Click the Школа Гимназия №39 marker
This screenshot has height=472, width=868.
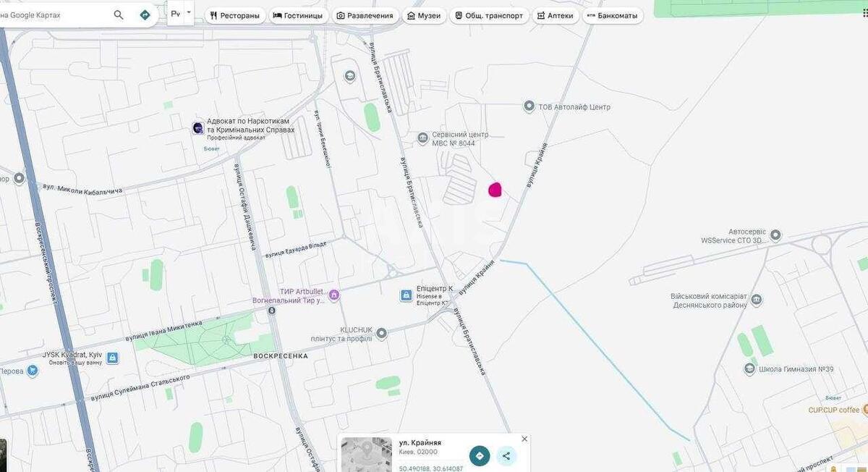(x=749, y=369)
